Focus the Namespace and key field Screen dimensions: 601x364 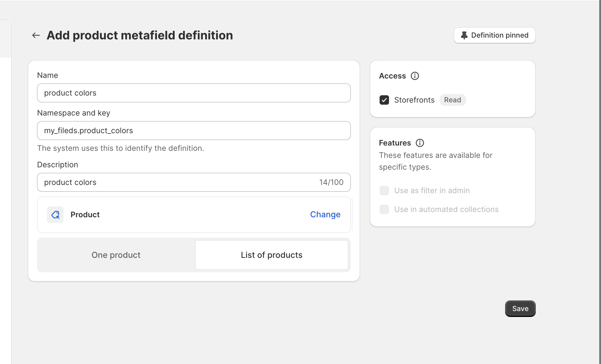193,131
